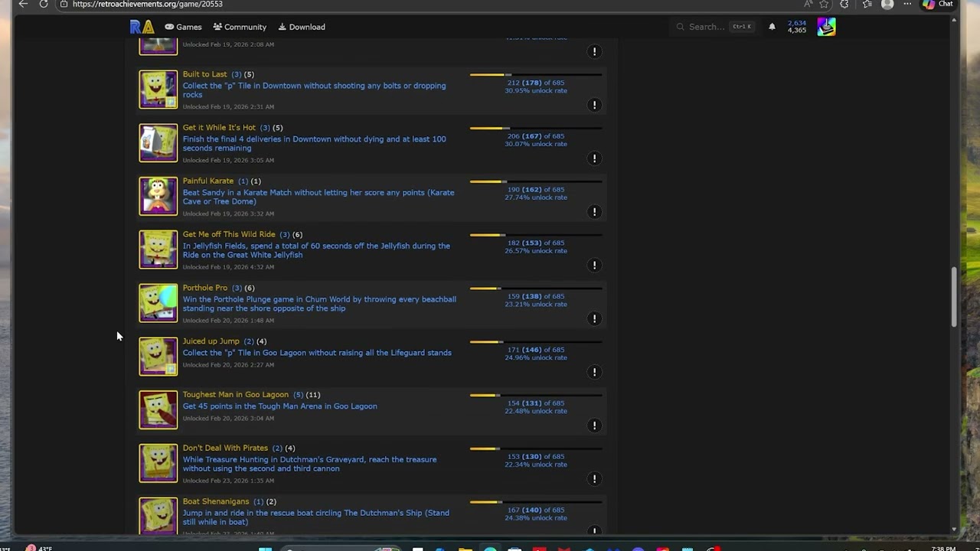
Task: Click the page vertical scrollbar thumb
Action: click(x=954, y=297)
